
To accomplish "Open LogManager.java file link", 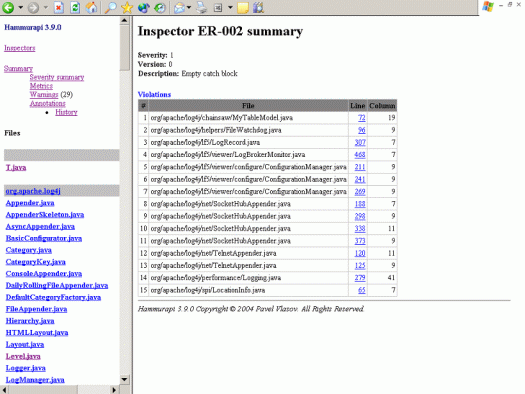I will (35, 380).
